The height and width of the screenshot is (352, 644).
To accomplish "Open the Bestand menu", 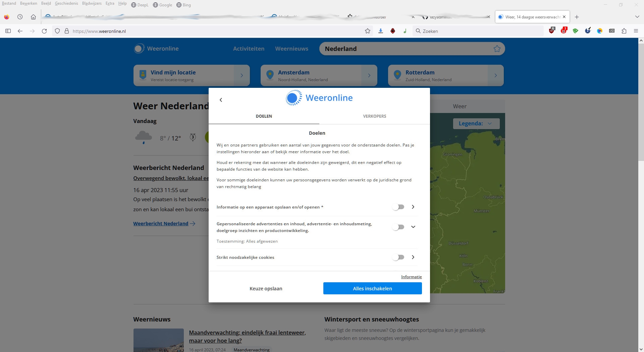I will tap(9, 3).
